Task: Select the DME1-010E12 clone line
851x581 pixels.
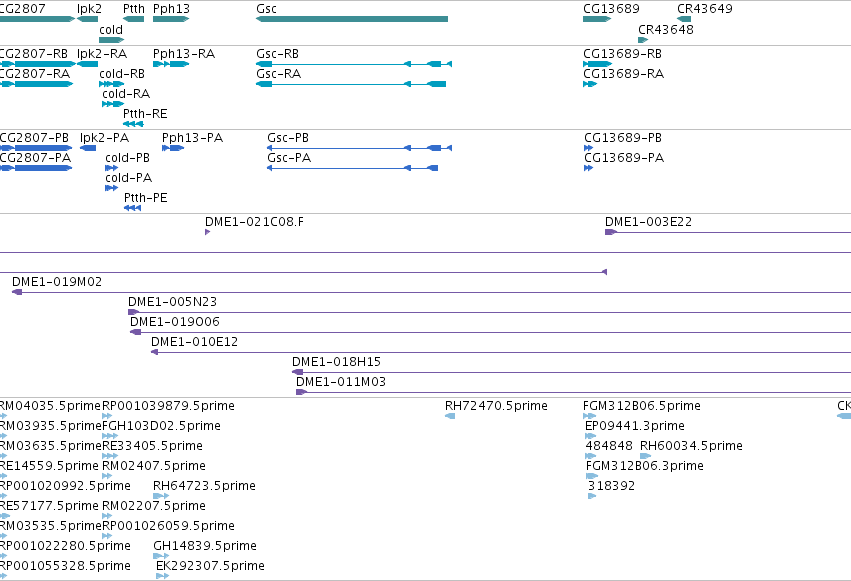Action: (x=501, y=353)
